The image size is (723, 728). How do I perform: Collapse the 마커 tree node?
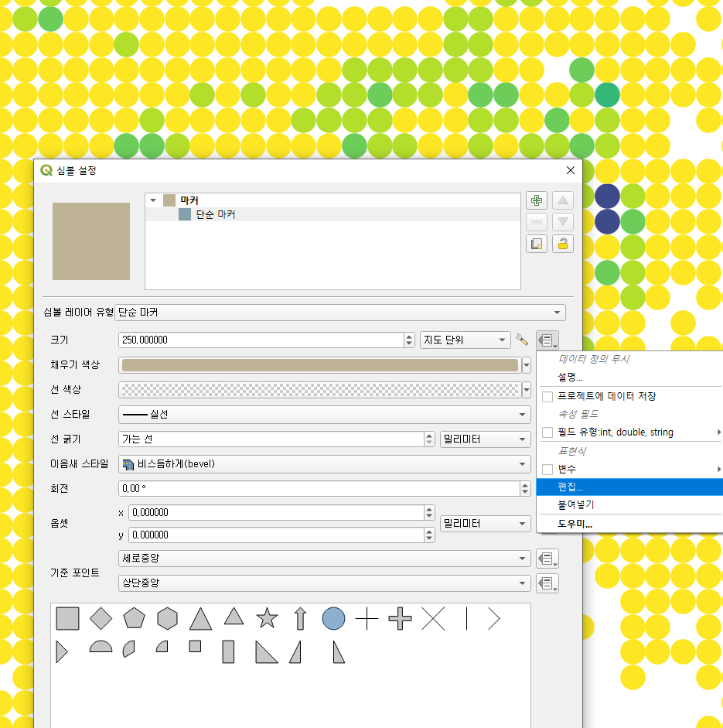[x=153, y=200]
